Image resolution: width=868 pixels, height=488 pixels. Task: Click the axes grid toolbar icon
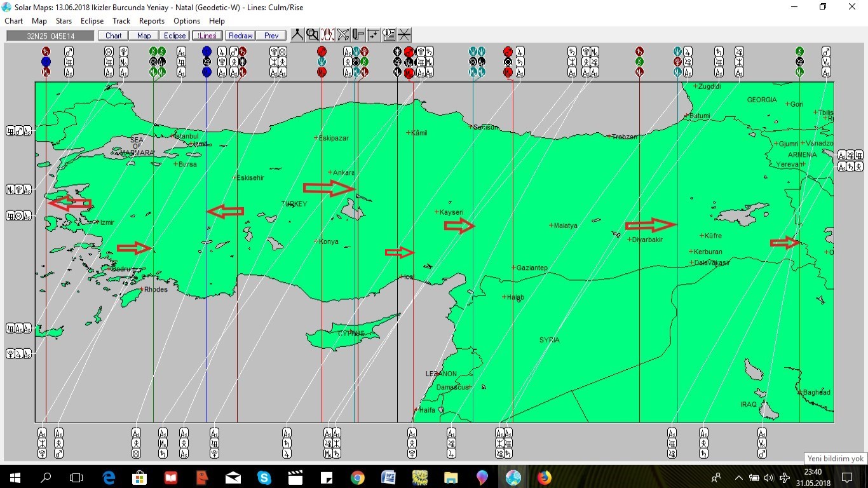[374, 35]
